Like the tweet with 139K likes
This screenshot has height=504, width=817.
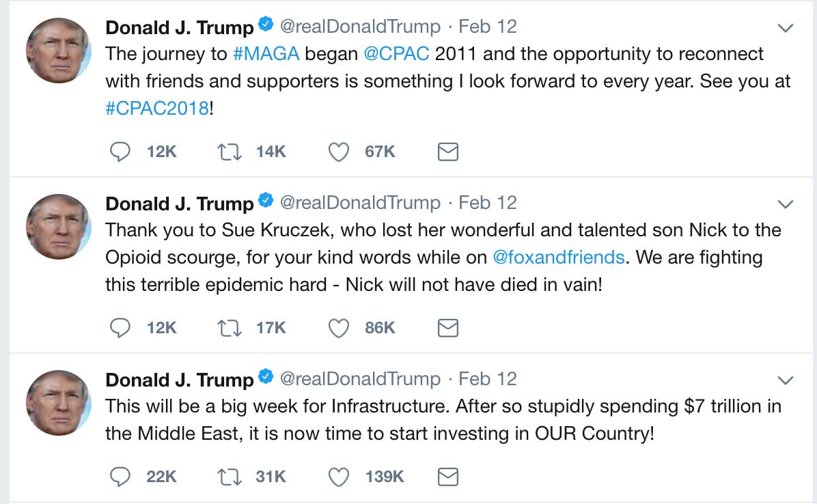click(x=339, y=477)
